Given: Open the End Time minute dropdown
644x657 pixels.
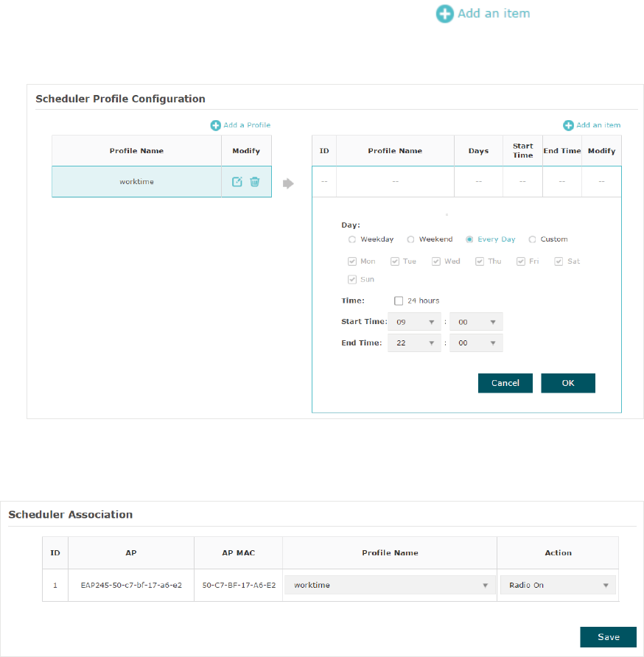Looking at the screenshot, I should [x=476, y=342].
